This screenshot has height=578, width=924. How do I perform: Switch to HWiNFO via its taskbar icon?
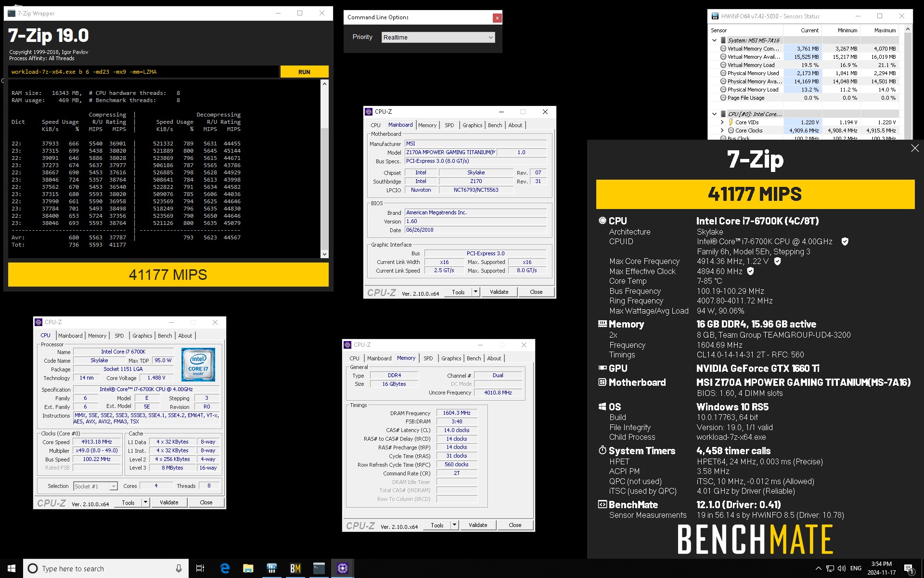271,568
